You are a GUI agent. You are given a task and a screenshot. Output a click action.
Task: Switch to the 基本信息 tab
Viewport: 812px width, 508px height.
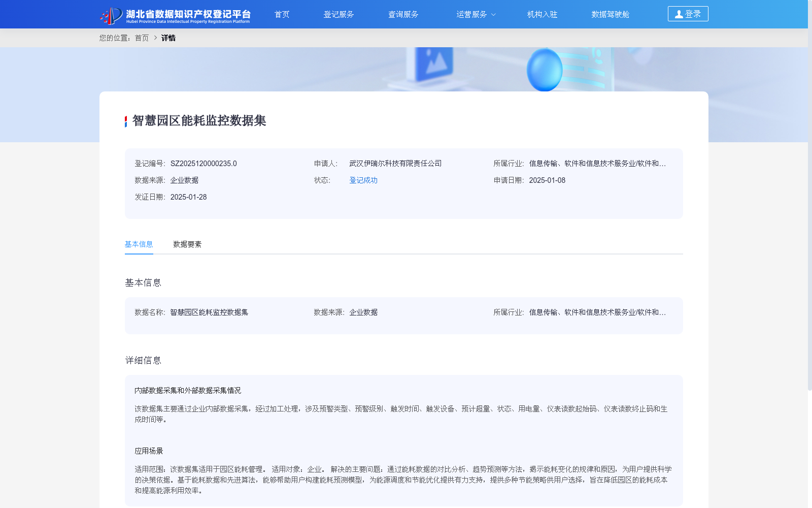tap(139, 244)
